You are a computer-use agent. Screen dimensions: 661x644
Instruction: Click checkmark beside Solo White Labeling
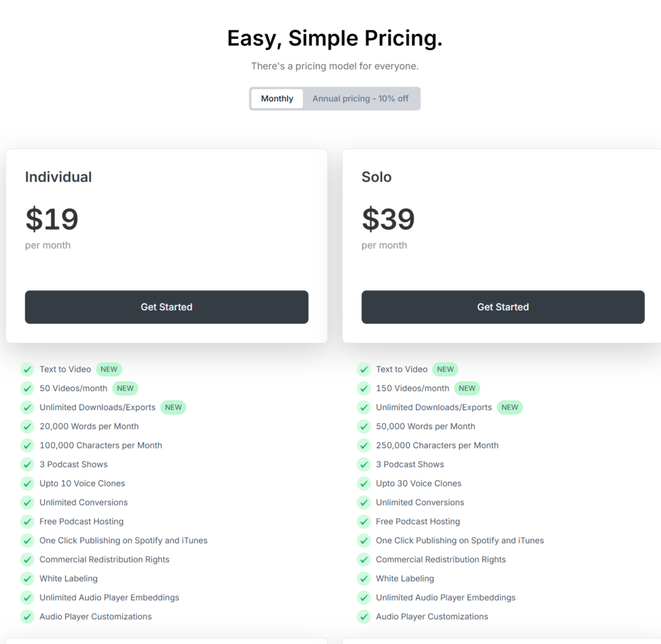tap(364, 579)
